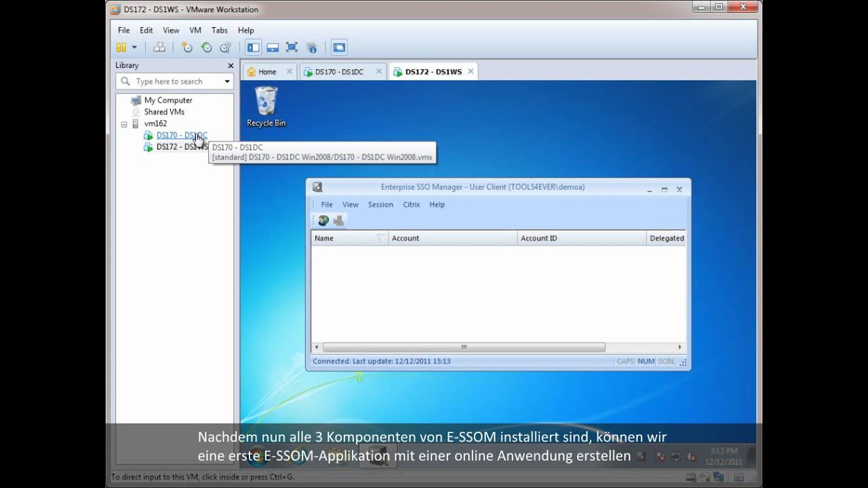Toggle the console view icon
This screenshot has height=488, width=868.
tap(339, 47)
